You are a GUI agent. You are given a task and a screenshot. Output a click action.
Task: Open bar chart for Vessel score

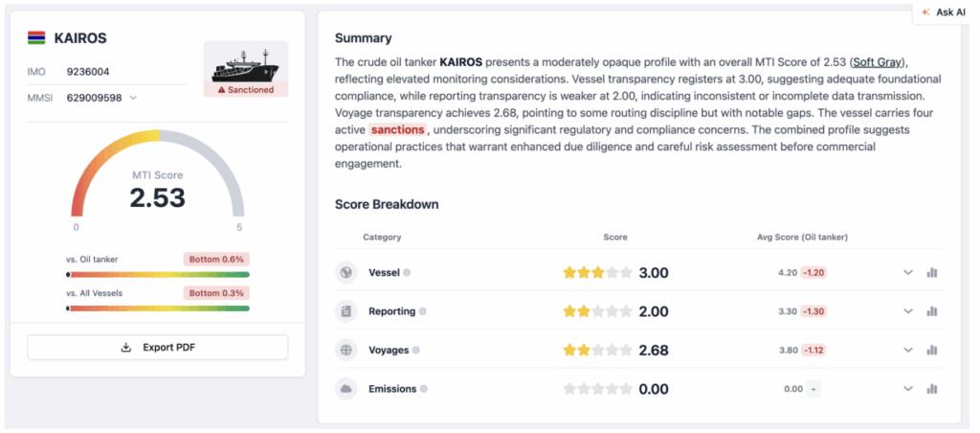931,273
